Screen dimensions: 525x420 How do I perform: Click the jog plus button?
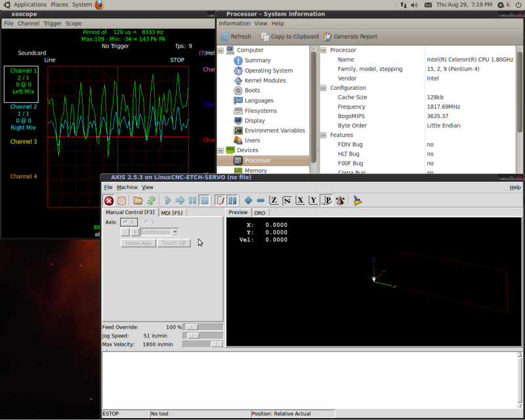pos(135,232)
